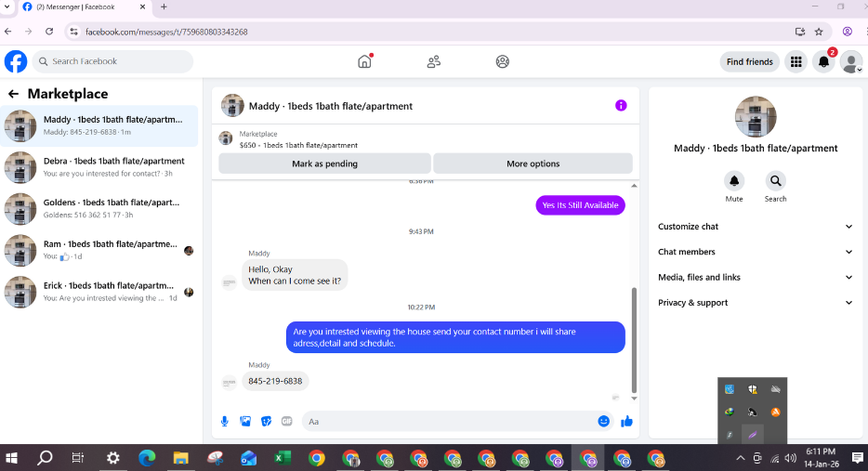Click scroll-up arrow of chat
The image size is (868, 471).
634,186
